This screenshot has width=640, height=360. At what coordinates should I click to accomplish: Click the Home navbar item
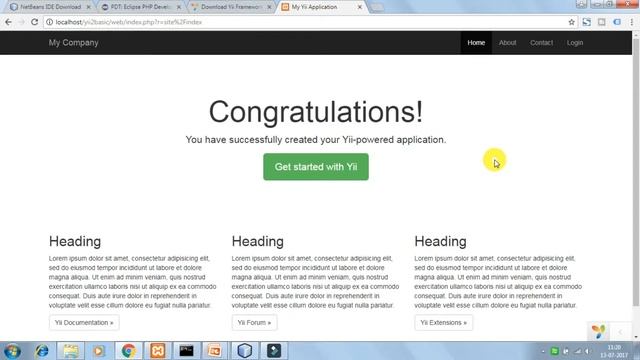(x=476, y=42)
